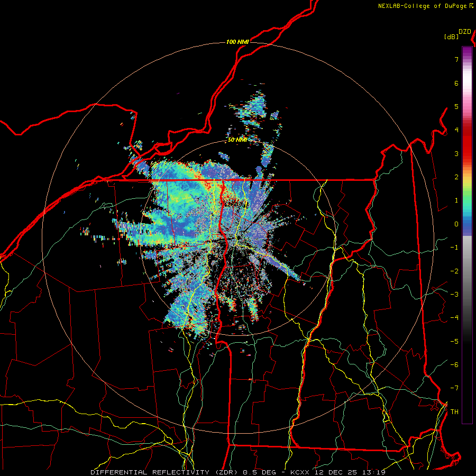476x476 pixels.
Task: Select the 6 value on the dB scale
Action: 456,83
